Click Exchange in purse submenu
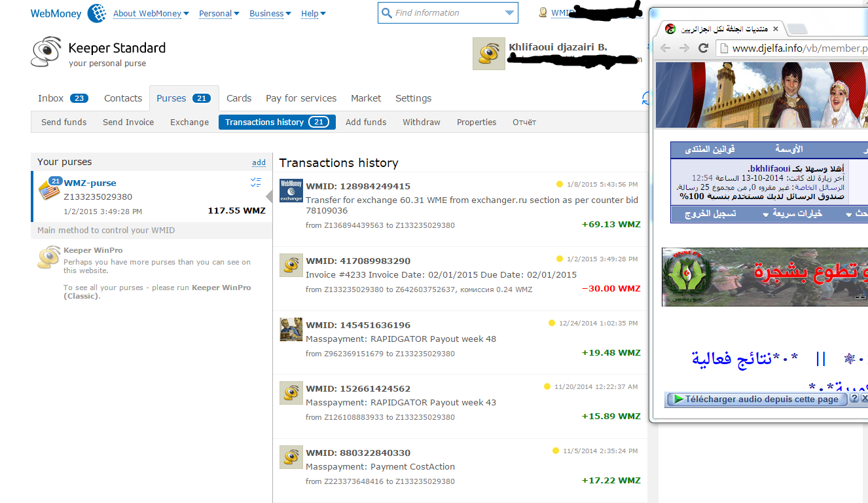868x503 pixels. coord(190,122)
